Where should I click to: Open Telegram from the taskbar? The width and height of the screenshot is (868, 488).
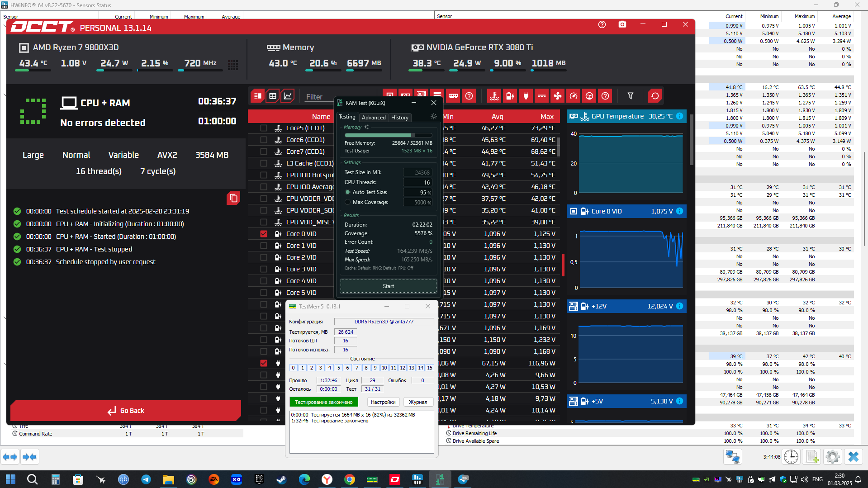pos(146,479)
